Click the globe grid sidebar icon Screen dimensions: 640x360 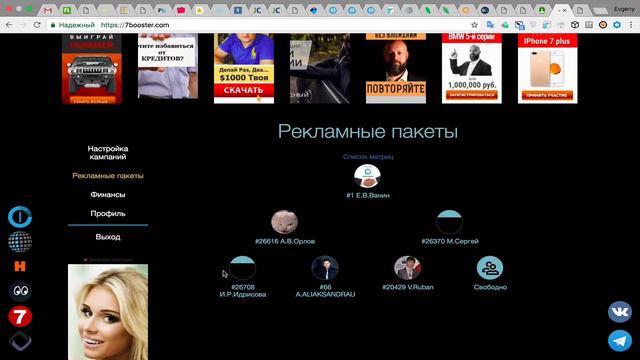(20, 241)
